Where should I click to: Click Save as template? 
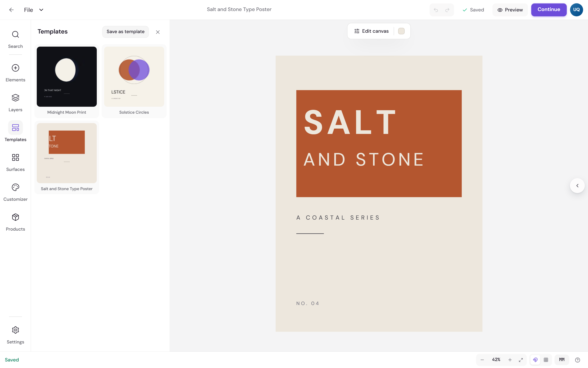125,32
